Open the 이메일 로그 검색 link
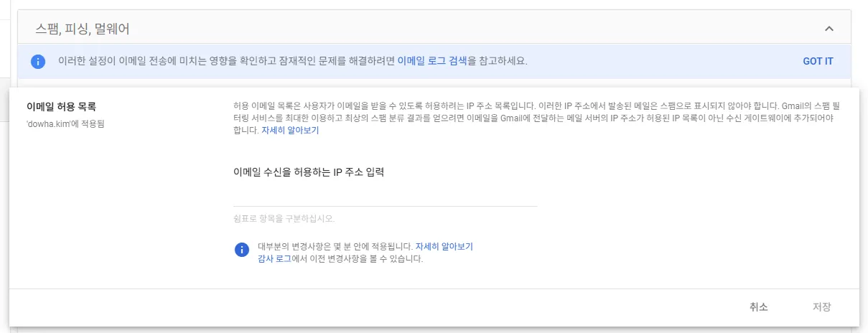The width and height of the screenshot is (868, 333). coord(432,61)
